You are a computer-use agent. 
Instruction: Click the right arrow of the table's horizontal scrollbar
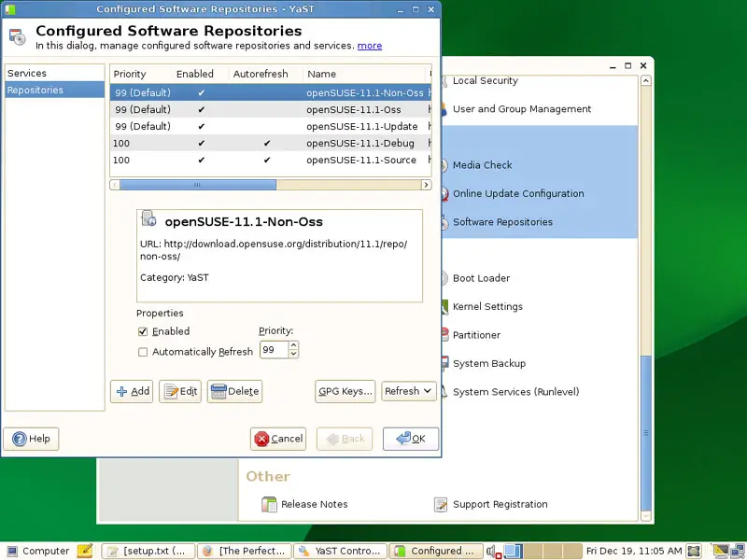pyautogui.click(x=427, y=185)
